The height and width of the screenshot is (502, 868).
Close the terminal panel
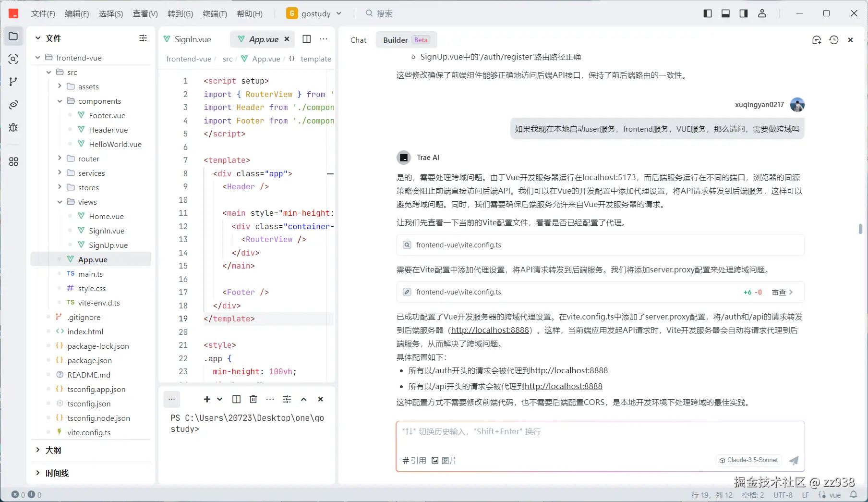click(321, 399)
